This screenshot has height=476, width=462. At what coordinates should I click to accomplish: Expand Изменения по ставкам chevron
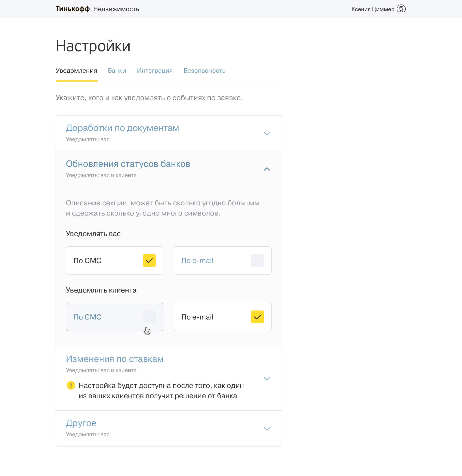267,379
